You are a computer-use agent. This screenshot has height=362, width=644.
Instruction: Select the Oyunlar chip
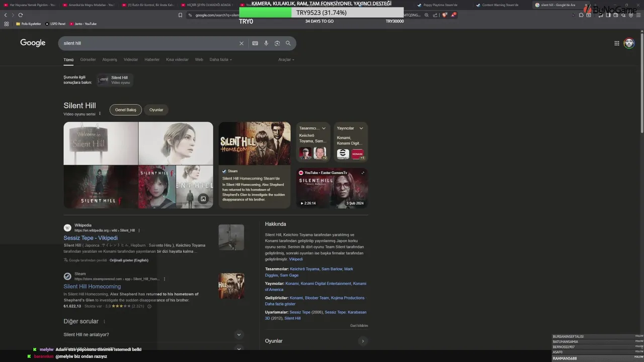click(x=156, y=110)
